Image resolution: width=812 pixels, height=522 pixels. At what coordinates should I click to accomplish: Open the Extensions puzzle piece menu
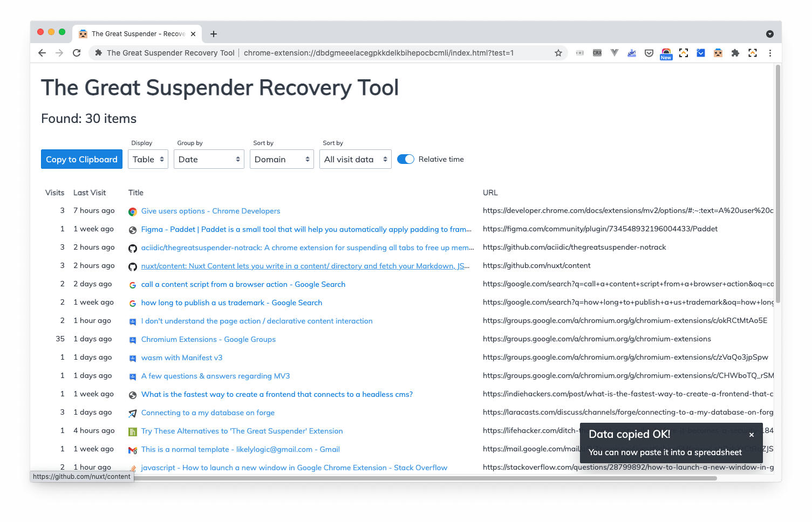point(735,53)
